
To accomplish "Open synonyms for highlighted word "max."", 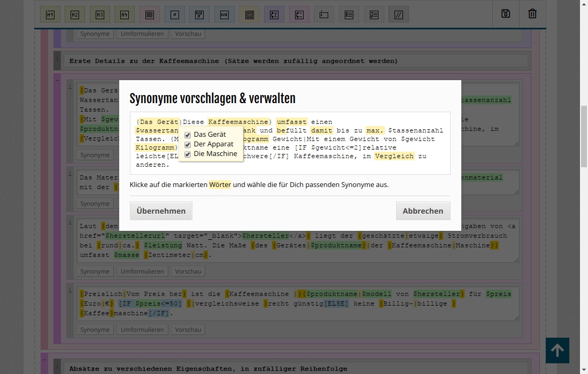I will click(375, 130).
